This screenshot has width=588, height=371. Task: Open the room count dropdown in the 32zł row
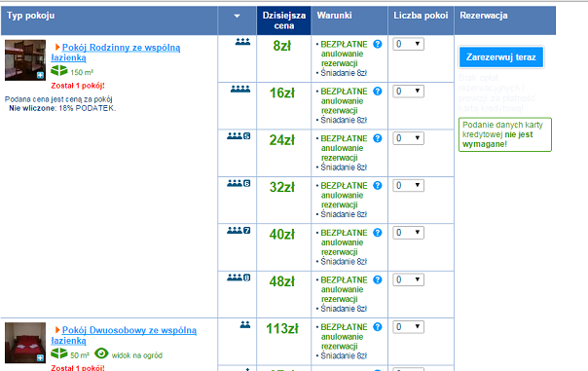(408, 186)
